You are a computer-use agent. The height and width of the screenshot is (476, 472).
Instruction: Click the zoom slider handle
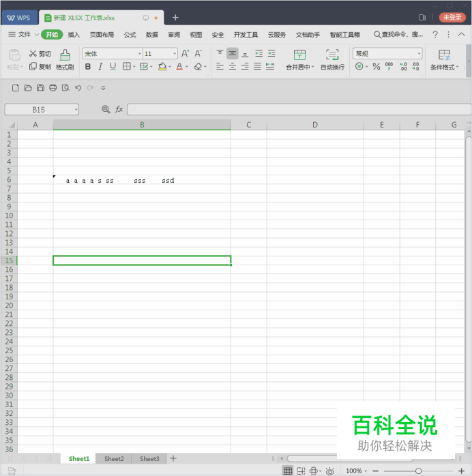coord(418,471)
